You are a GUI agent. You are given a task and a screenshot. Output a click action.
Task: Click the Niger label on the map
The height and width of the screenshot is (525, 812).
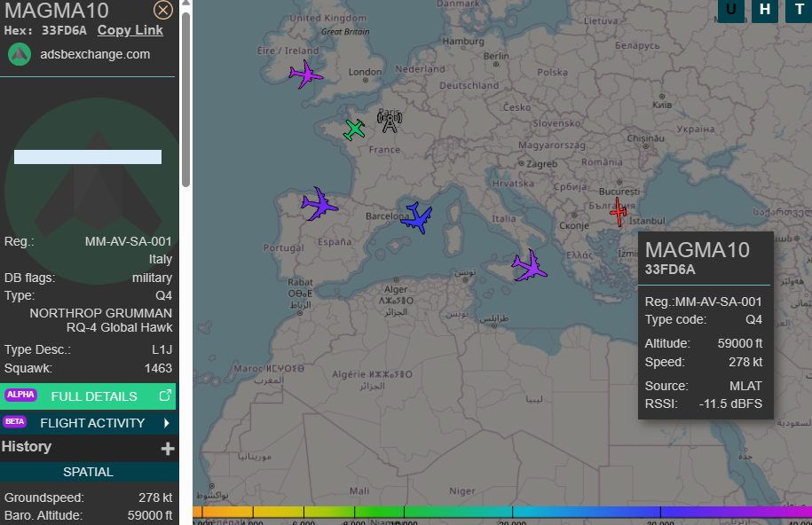(462, 490)
